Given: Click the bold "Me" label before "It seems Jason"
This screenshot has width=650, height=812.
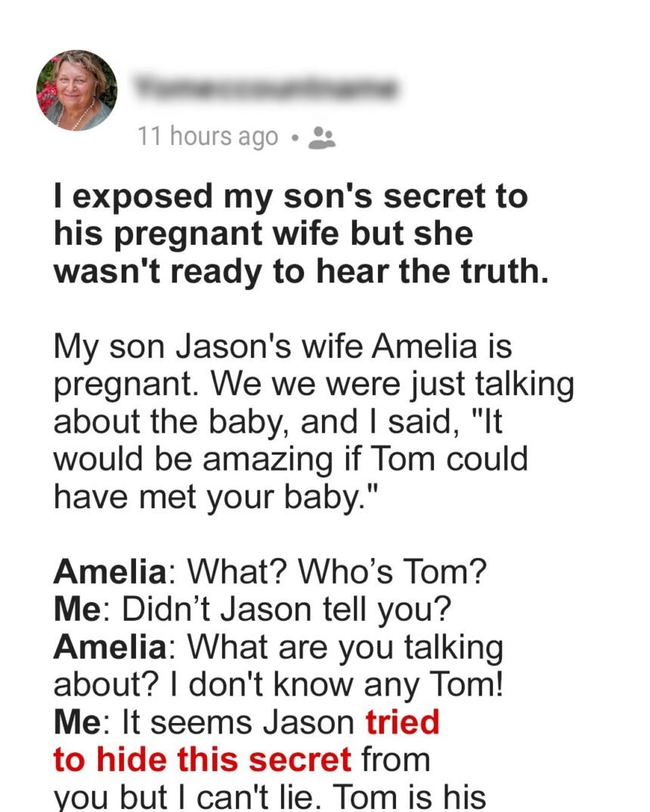Looking at the screenshot, I should (x=77, y=722).
